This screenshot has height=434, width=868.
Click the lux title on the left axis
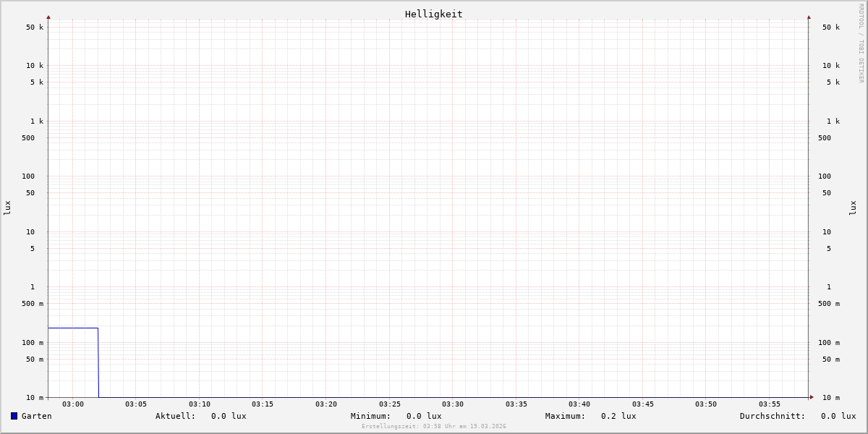[x=7, y=208]
